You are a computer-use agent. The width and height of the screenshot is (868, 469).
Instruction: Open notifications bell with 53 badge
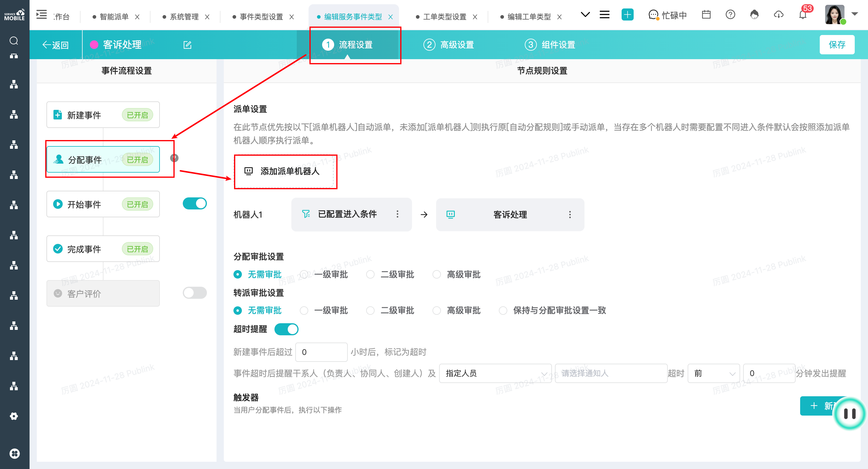[x=803, y=15]
